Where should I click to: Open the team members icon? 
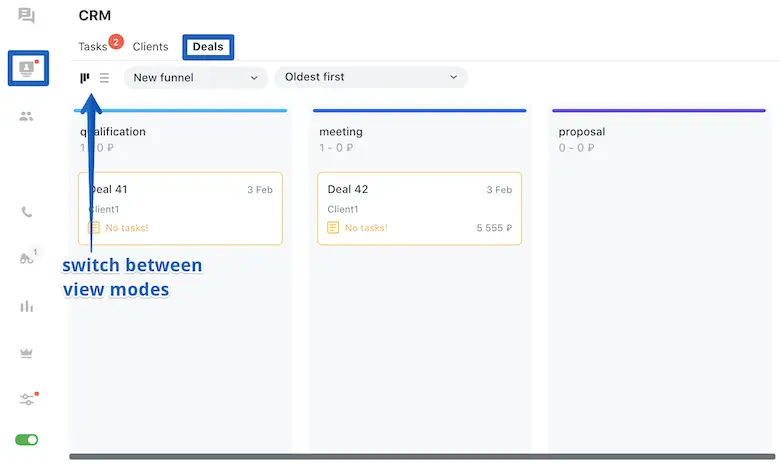click(26, 116)
